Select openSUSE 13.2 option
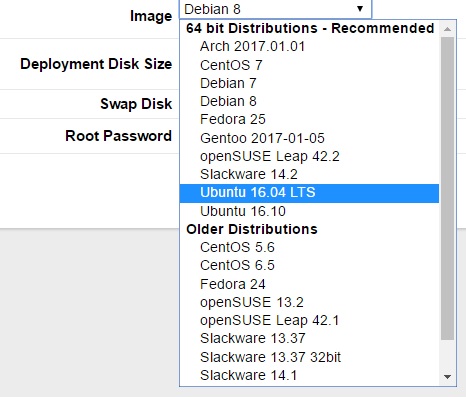The width and height of the screenshot is (466, 397). click(x=309, y=302)
